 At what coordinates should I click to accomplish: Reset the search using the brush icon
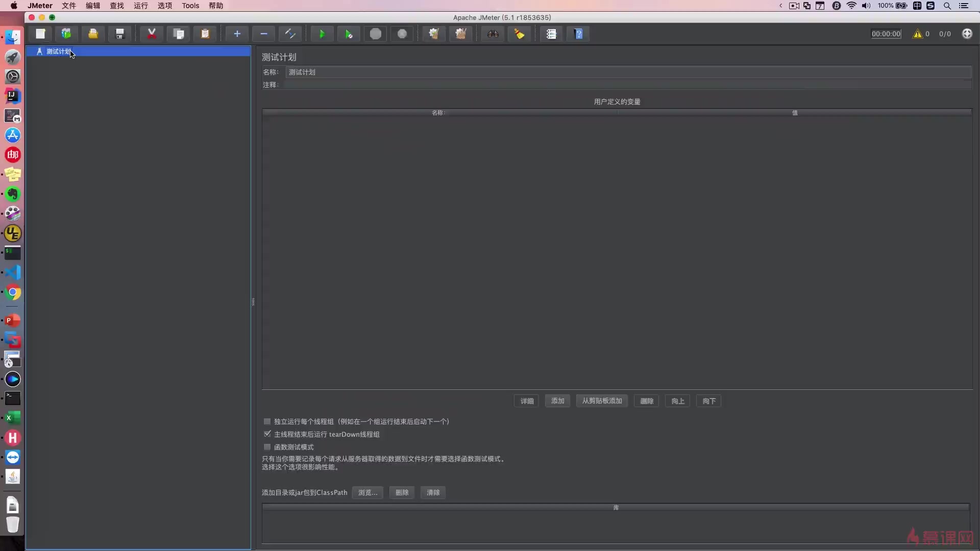tap(520, 34)
